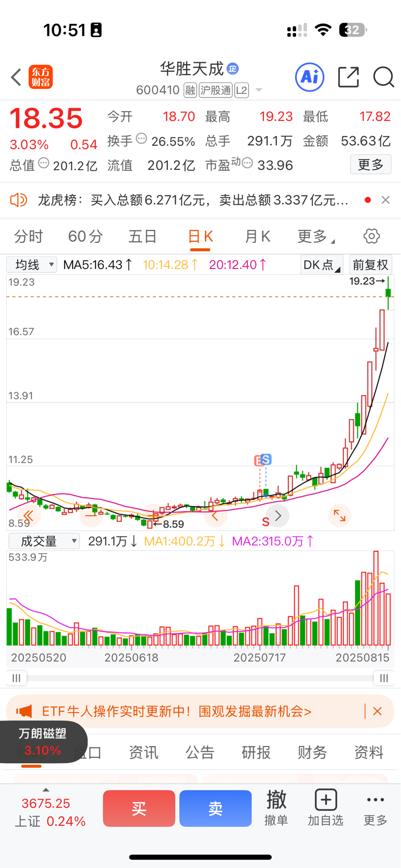Jump to earliest with double-left arrow
The width and height of the screenshot is (401, 868).
28,516
